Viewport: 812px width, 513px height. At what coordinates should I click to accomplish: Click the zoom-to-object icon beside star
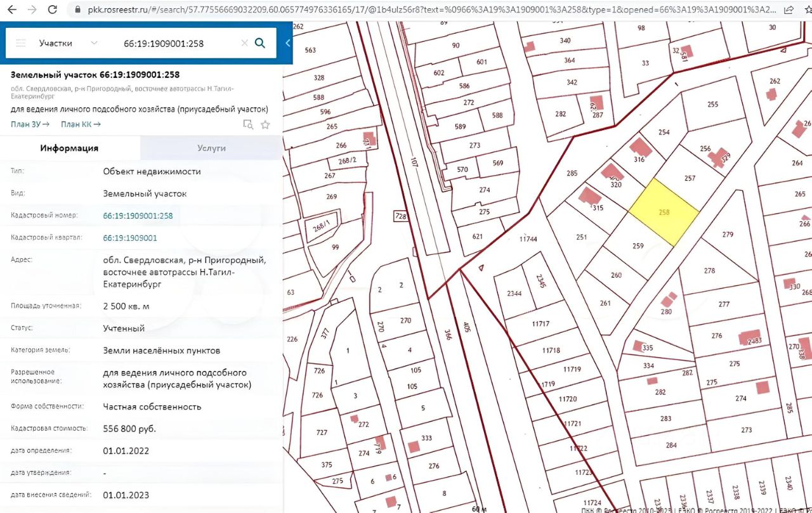[248, 125]
